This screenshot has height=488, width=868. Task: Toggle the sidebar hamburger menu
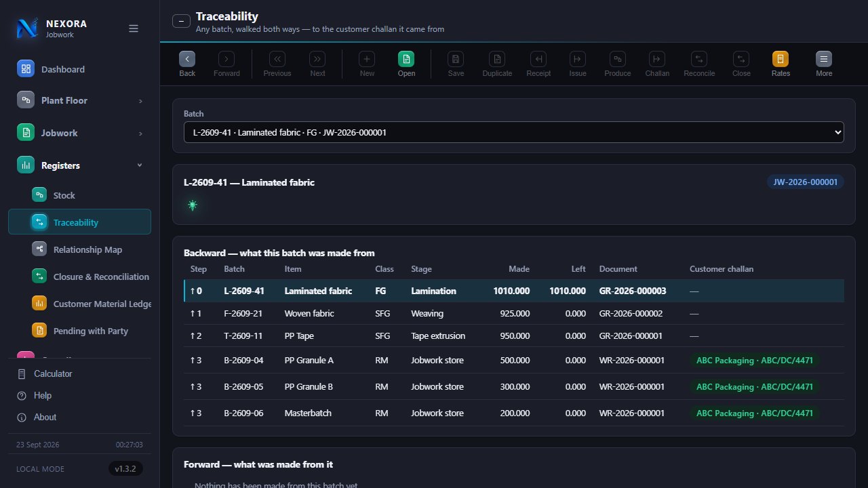134,28
